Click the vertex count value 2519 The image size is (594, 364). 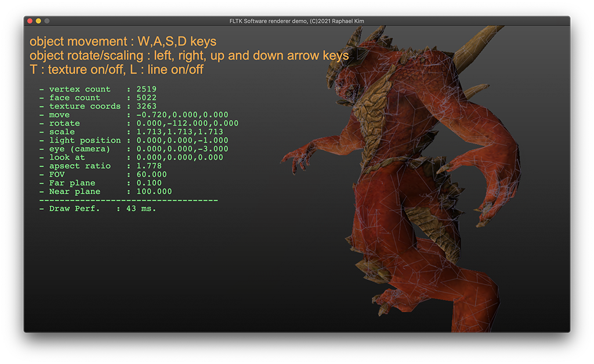click(147, 89)
